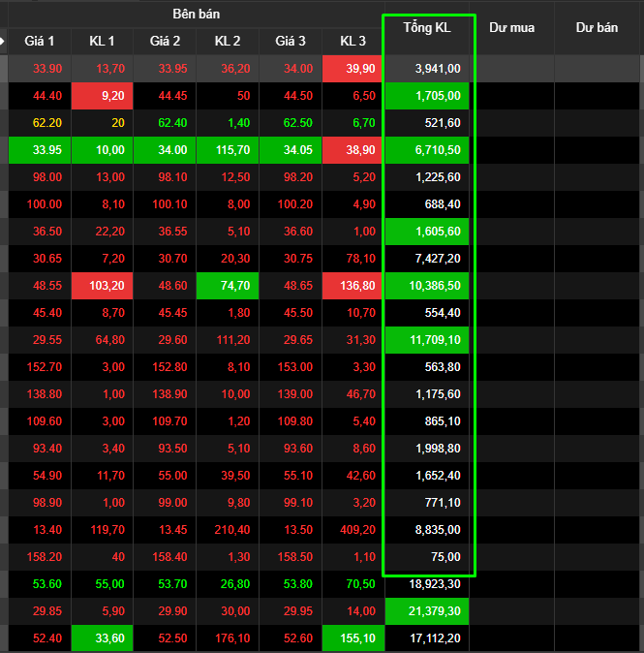Select the green 11,709,10 total cell
This screenshot has height=653, width=644.
tap(427, 341)
